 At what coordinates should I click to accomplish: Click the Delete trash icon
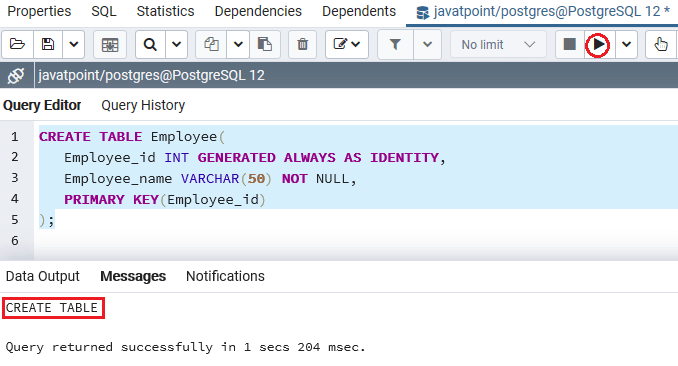pyautogui.click(x=303, y=44)
